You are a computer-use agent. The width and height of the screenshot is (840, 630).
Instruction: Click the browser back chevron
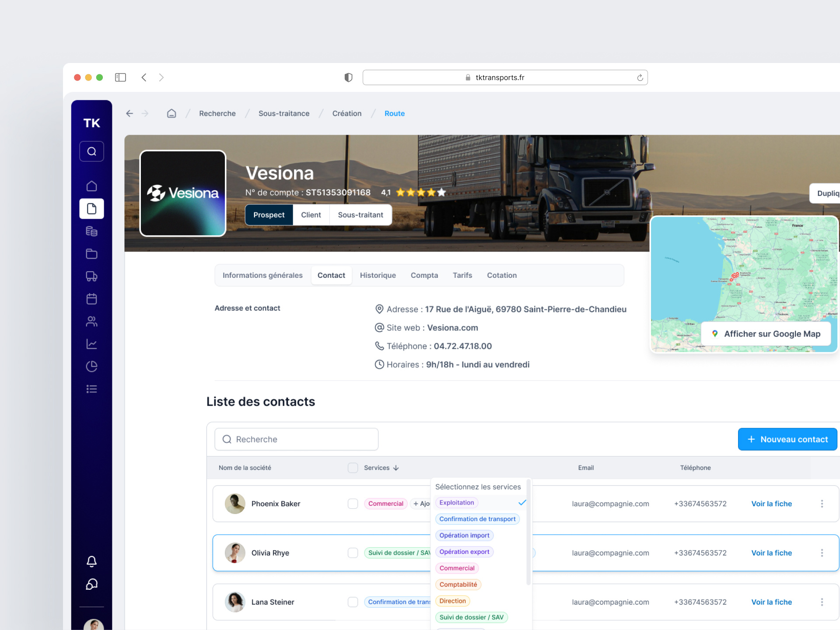point(143,77)
